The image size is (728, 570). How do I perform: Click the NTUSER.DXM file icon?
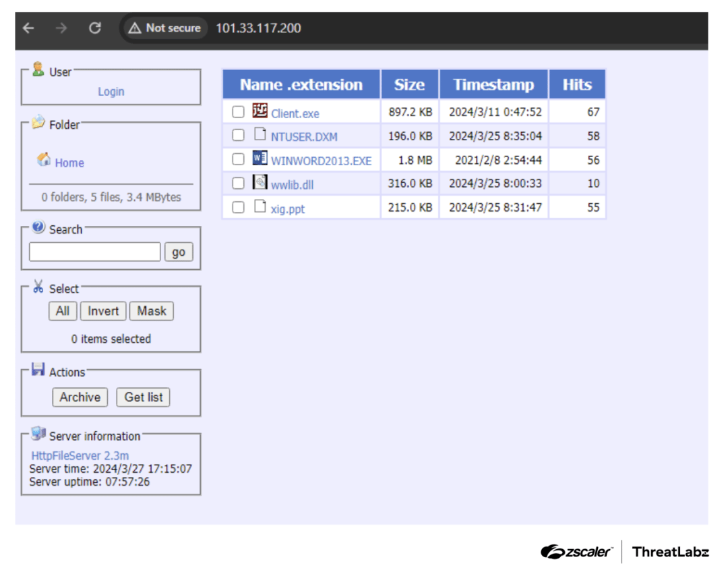260,134
